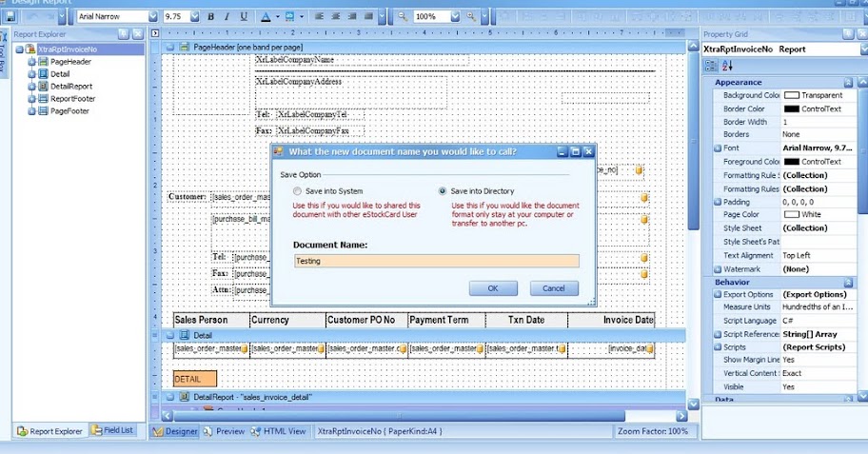This screenshot has height=454, width=868.
Task: Click the Text Alignment property value
Action: click(819, 256)
